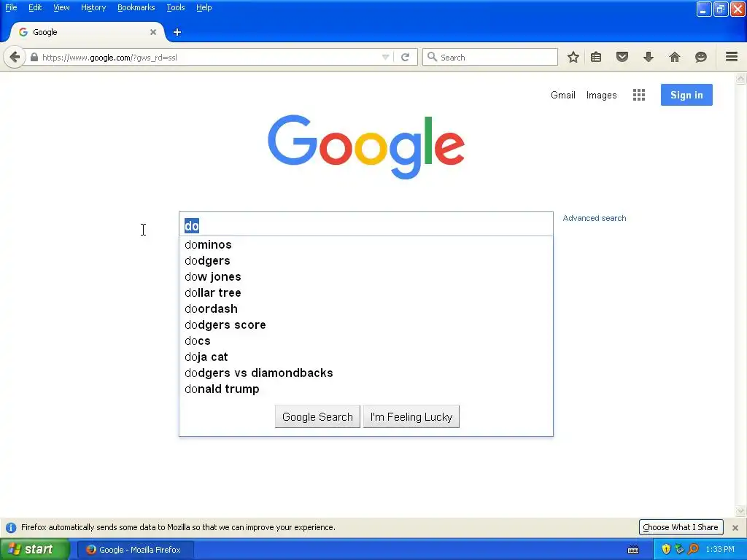Click the Firefox Search bar field
Image resolution: width=747 pixels, height=560 pixels.
click(x=489, y=57)
